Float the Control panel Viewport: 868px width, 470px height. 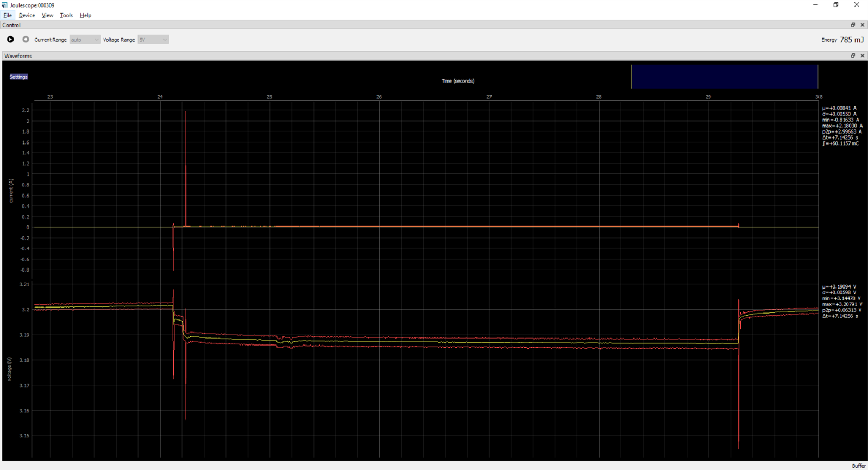[853, 25]
